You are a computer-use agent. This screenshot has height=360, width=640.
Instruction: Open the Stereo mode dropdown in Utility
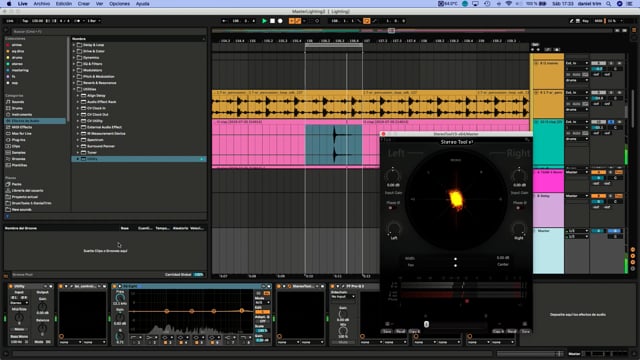[x=19, y=303]
